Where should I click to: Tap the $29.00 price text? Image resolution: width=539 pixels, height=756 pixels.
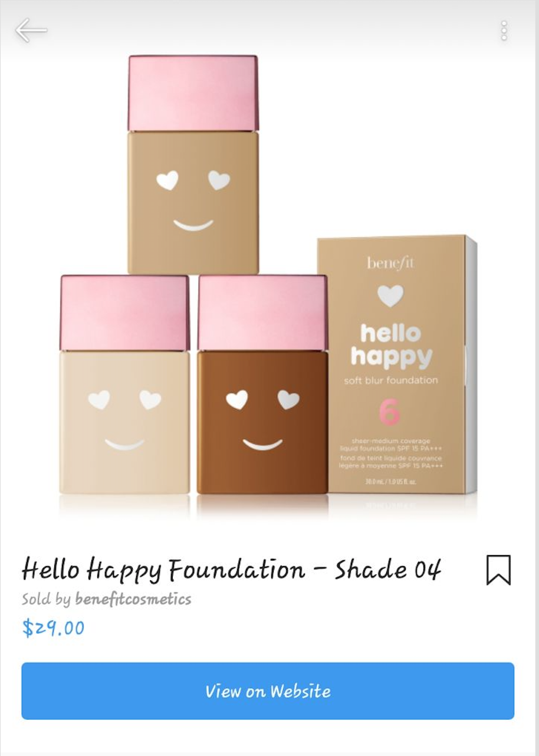click(53, 627)
